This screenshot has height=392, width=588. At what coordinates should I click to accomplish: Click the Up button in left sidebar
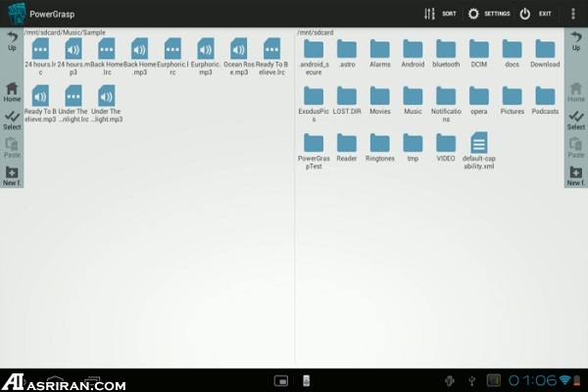12,40
